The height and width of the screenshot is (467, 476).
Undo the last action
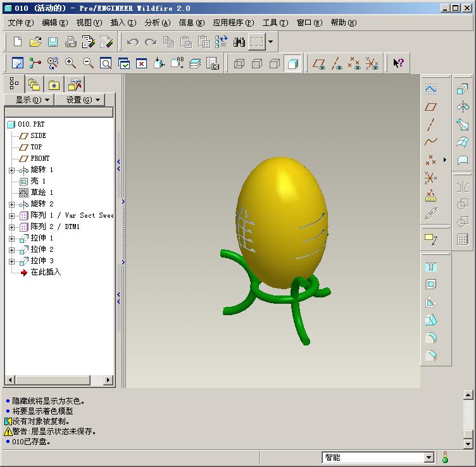tap(133, 42)
